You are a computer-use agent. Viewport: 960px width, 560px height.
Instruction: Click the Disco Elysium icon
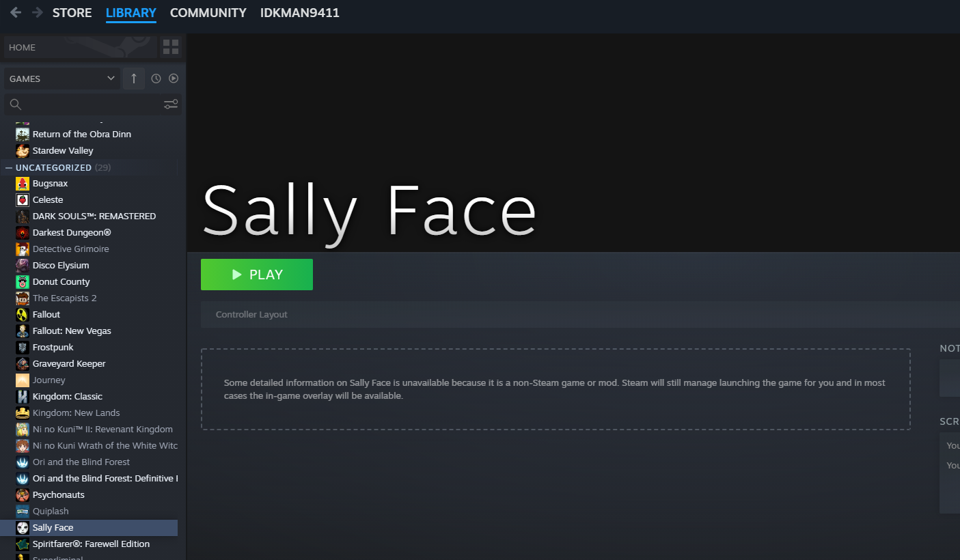(23, 266)
